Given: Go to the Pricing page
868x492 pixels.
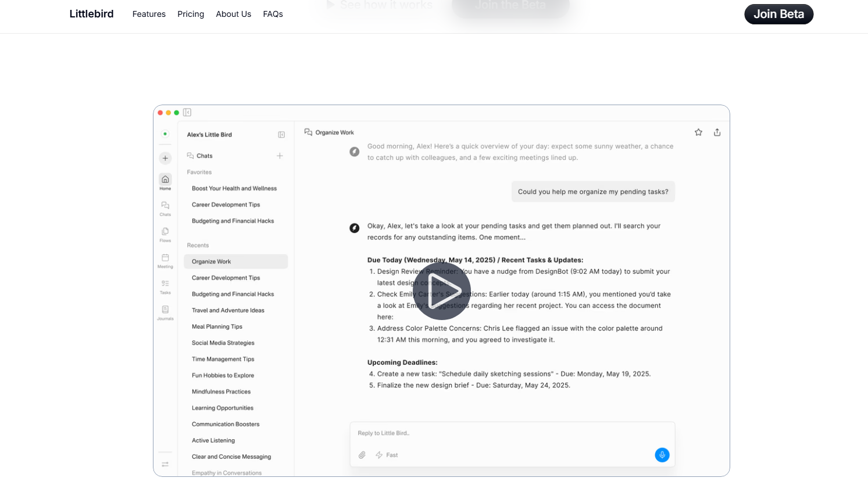Looking at the screenshot, I should coord(191,14).
